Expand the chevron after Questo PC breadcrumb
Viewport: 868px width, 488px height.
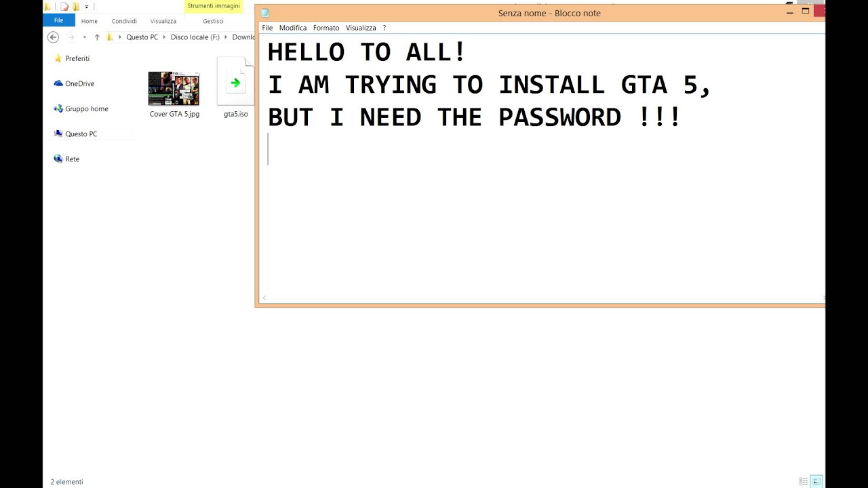pos(164,37)
